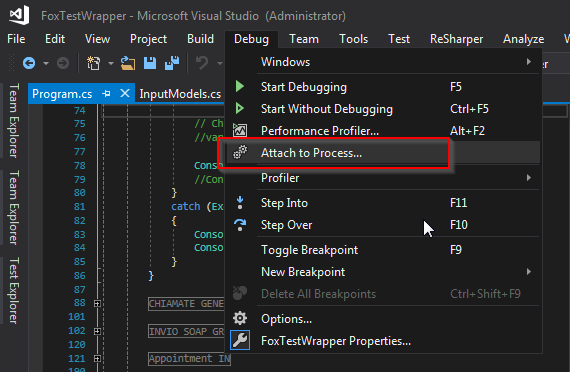Image resolution: width=570 pixels, height=372 pixels.
Task: Click the Save All icon
Action: (172, 63)
